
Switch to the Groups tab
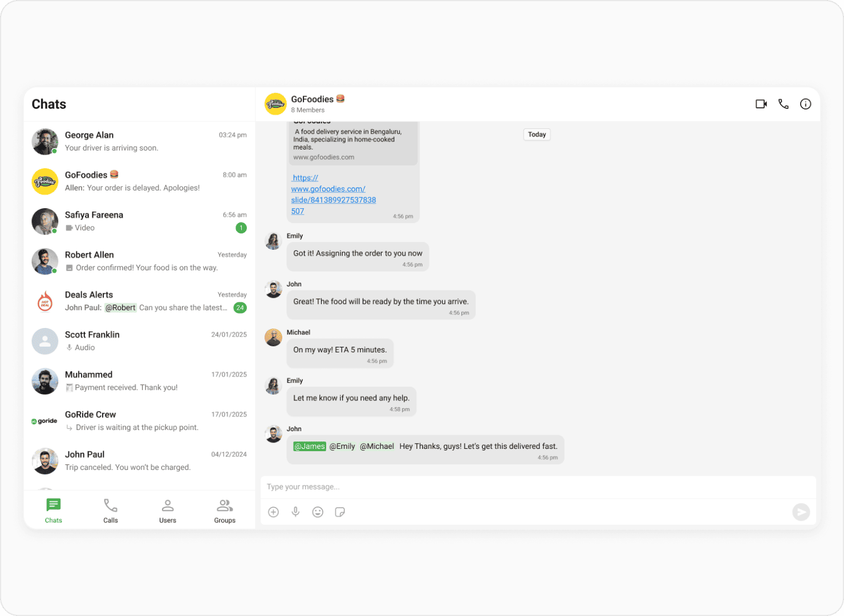tap(225, 510)
